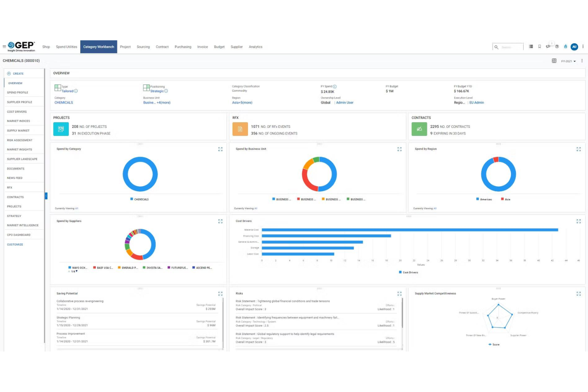The width and height of the screenshot is (588, 392).
Task: Open Currently Viewing All under Spend by Region
Action: coord(435,209)
